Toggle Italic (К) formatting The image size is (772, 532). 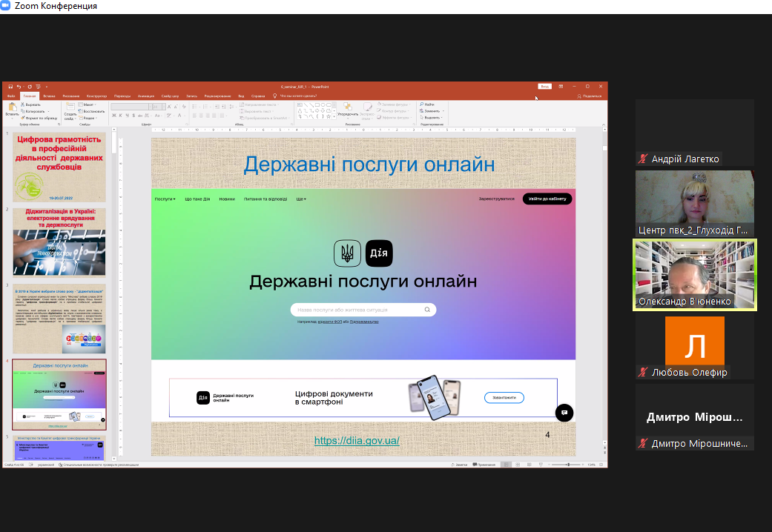click(x=121, y=116)
